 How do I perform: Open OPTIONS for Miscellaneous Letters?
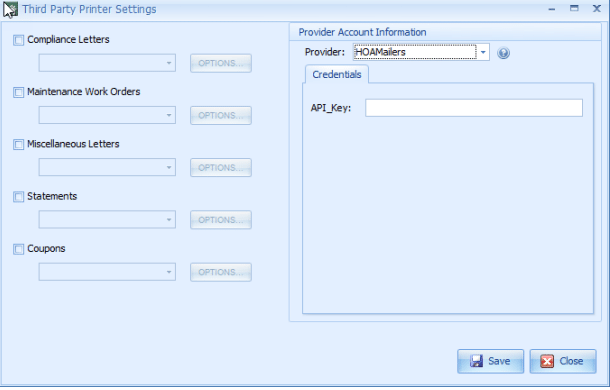(x=221, y=168)
